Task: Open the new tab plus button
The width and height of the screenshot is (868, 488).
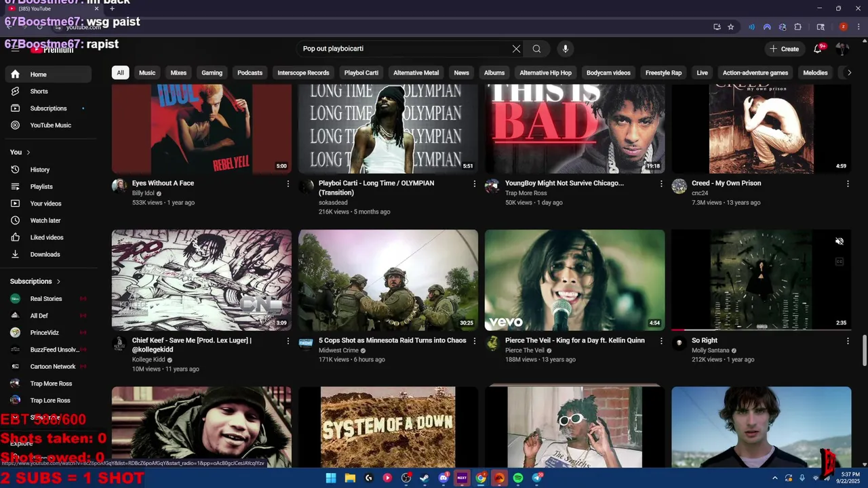Action: pyautogui.click(x=112, y=8)
